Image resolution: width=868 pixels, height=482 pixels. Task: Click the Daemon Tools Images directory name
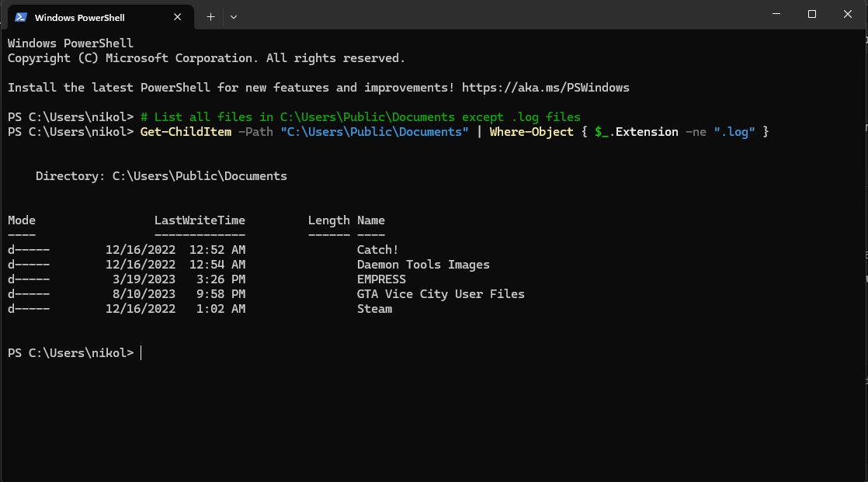[x=423, y=265]
